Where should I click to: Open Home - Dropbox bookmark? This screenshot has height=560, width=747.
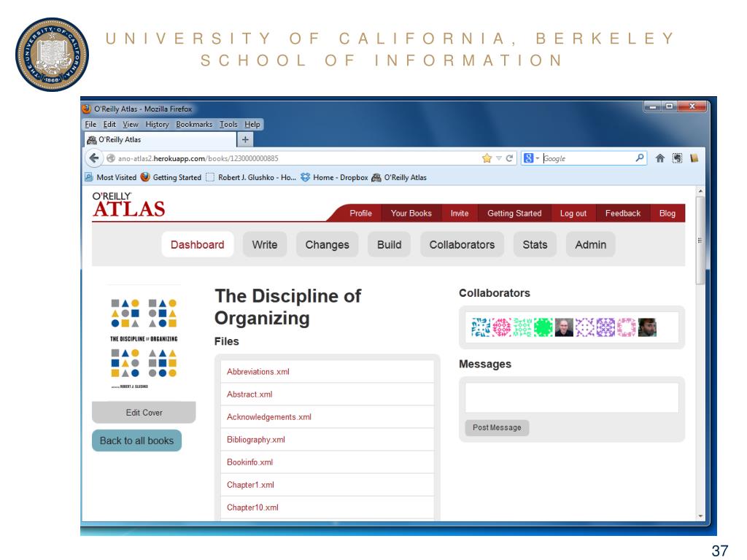coord(334,177)
